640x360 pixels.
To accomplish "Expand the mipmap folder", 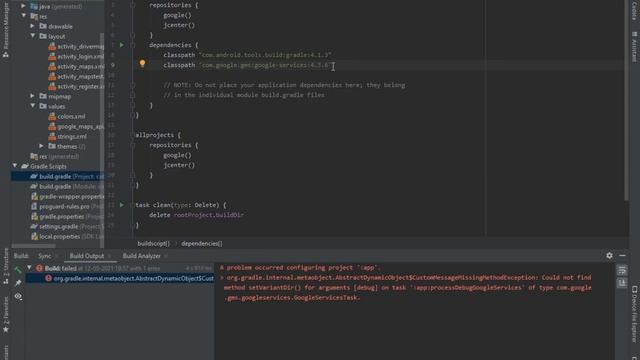I will [32, 96].
